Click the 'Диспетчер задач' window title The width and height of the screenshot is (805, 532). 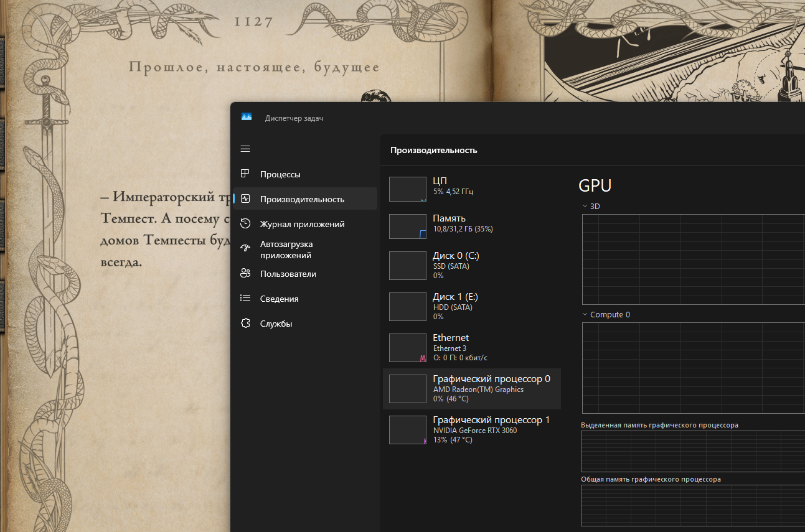(294, 118)
